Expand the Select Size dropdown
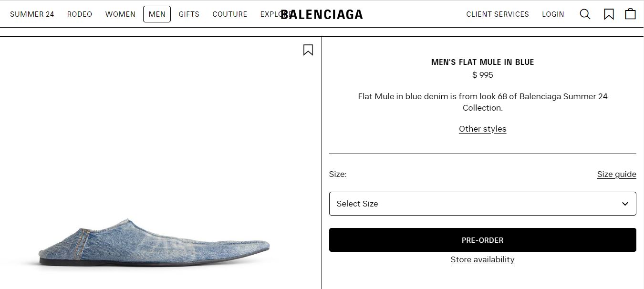644x289 pixels. (x=482, y=204)
